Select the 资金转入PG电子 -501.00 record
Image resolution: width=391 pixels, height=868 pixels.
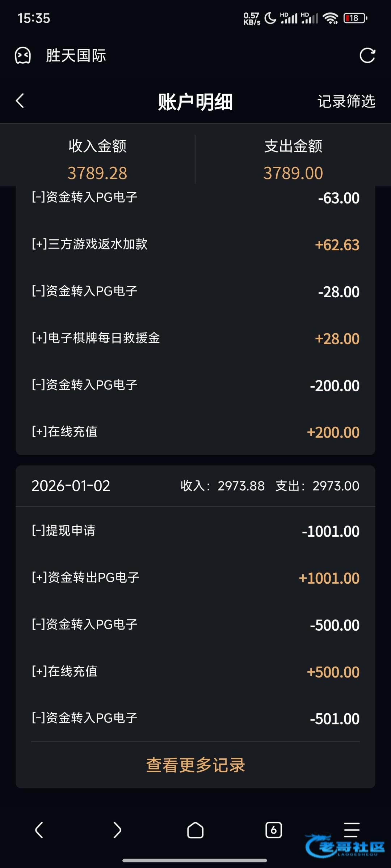point(195,718)
